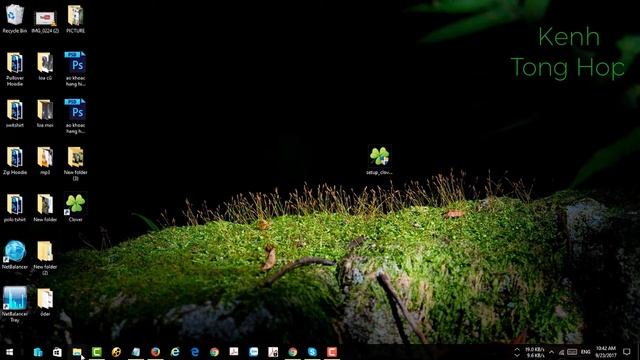640x360 pixels.
Task: Open Microsoft Store from the taskbar
Action: [57, 352]
